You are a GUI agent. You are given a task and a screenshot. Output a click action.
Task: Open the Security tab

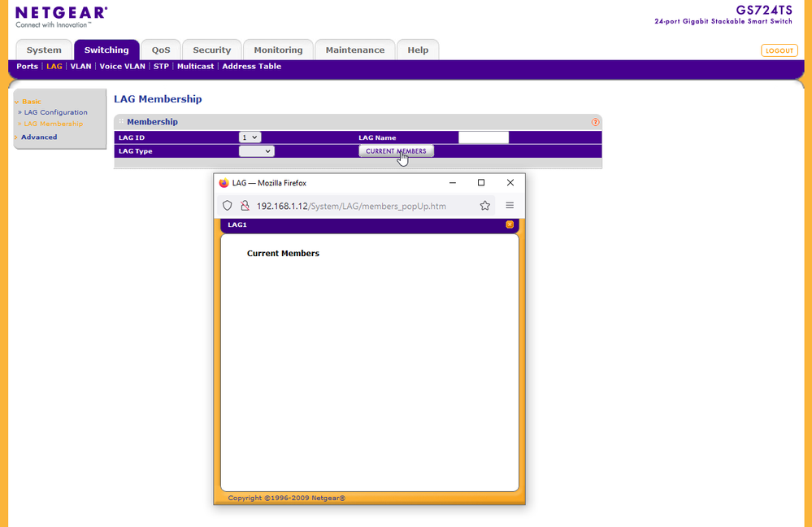[x=212, y=50]
